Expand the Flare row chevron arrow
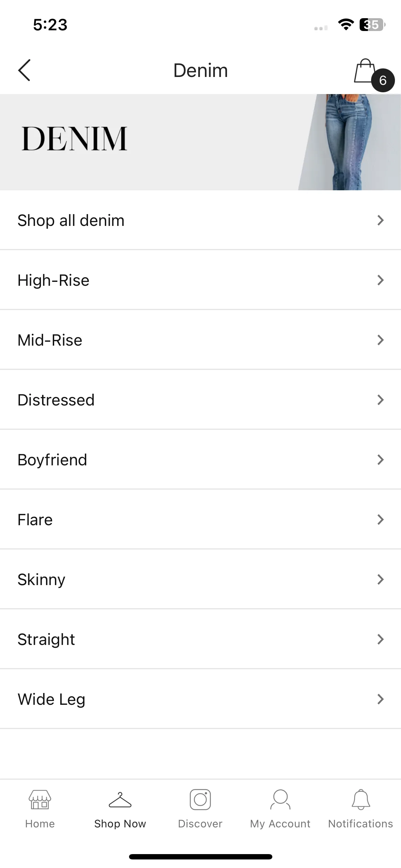 380,520
